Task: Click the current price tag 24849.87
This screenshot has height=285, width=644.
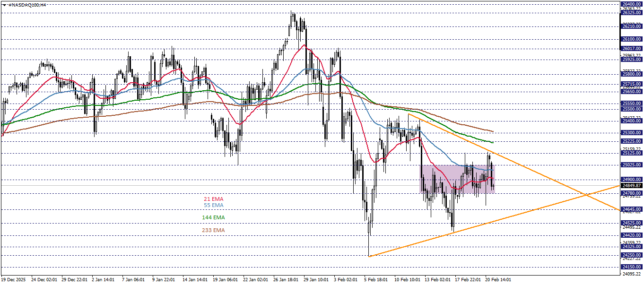Action: point(632,186)
